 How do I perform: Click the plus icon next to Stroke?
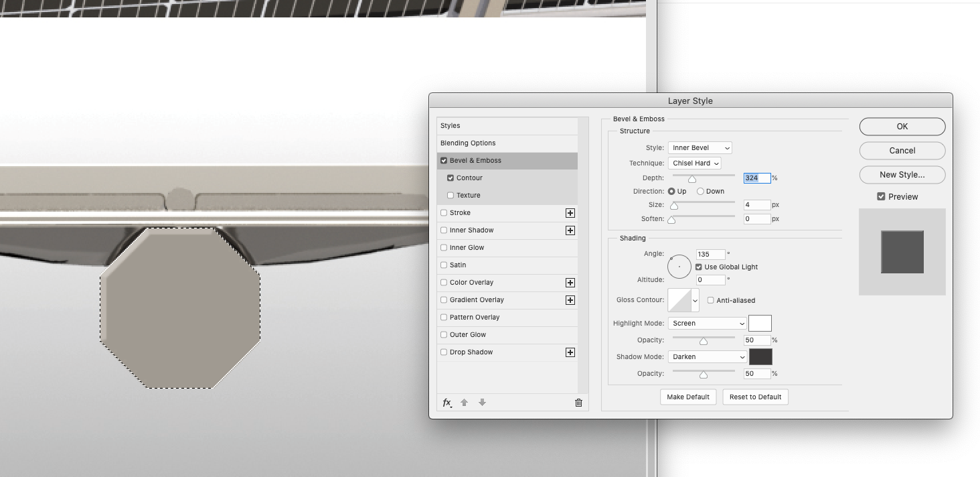coord(570,212)
